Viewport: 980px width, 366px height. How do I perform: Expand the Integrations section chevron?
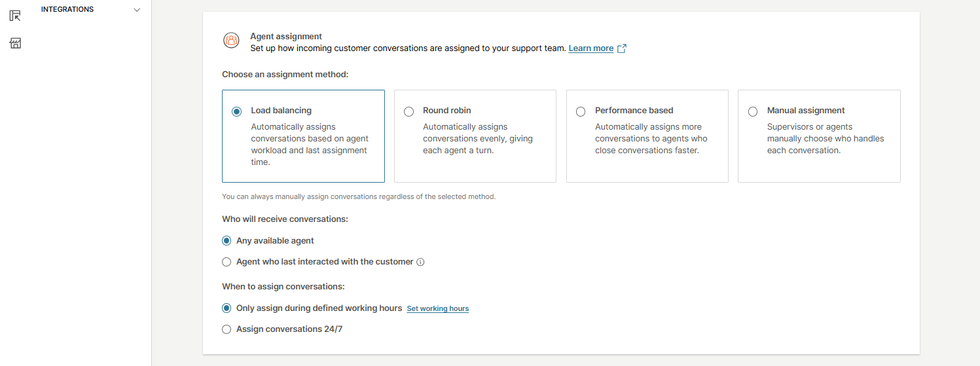pos(137,10)
